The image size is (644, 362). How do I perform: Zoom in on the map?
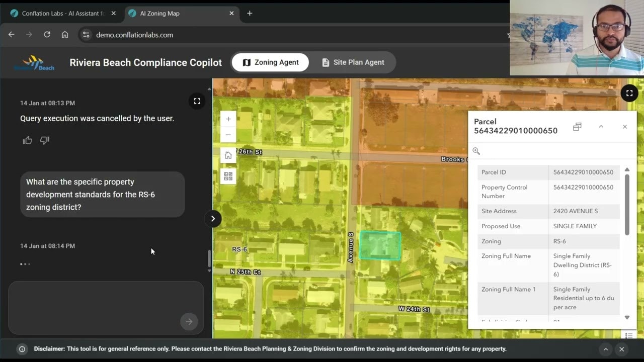coord(228,119)
